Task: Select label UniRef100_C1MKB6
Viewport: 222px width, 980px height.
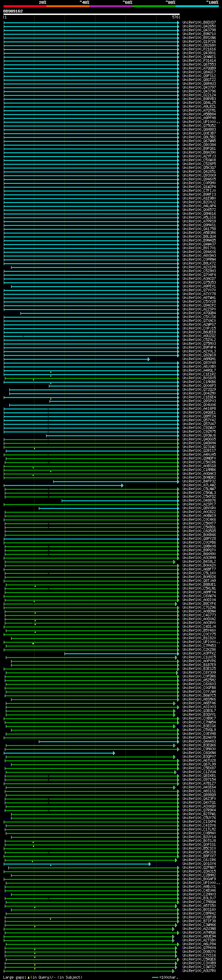Action: click(199, 382)
